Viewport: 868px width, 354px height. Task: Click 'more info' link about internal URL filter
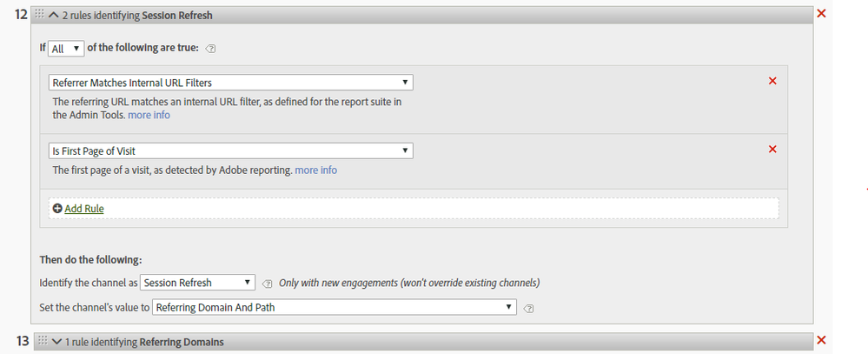pyautogui.click(x=149, y=115)
